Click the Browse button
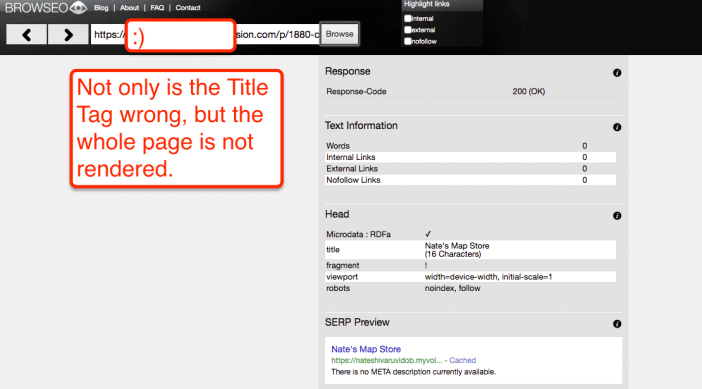 [339, 34]
